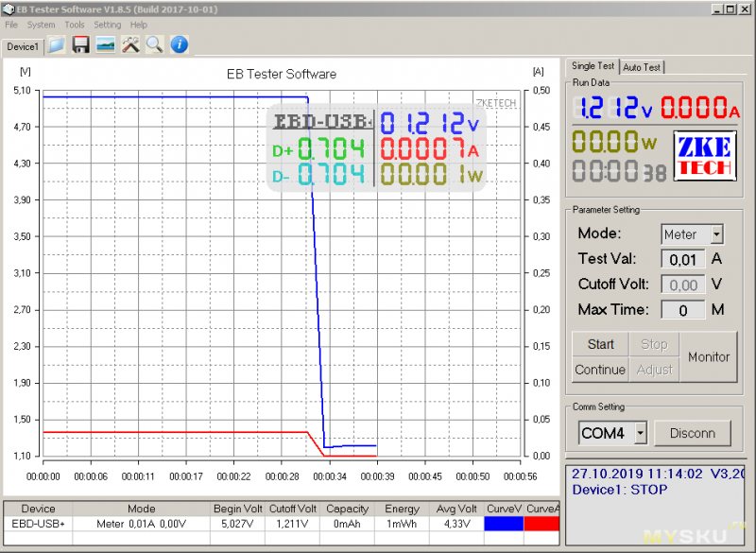Select the Device1 tab
Image resolution: width=756 pixels, height=553 pixels.
click(x=23, y=46)
